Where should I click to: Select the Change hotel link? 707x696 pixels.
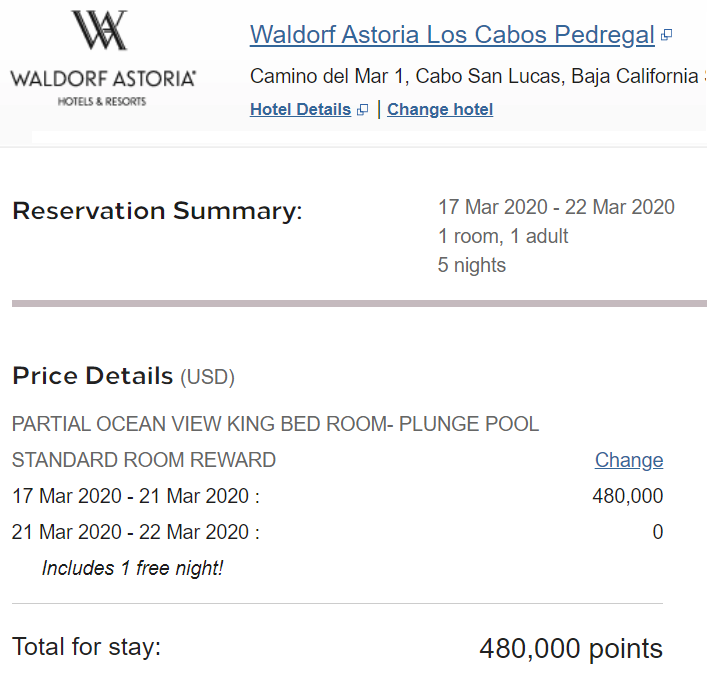pos(440,110)
